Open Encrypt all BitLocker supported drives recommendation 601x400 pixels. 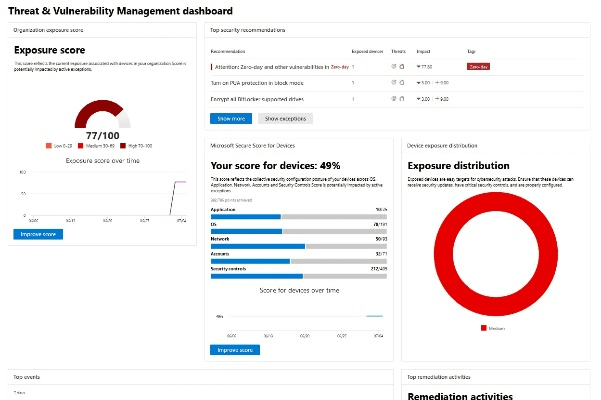[260, 99]
